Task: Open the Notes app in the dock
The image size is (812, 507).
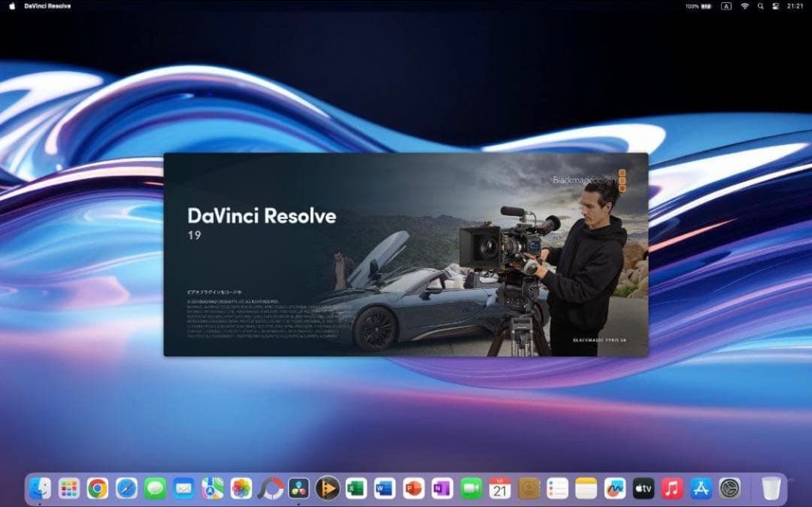Action: [x=586, y=488]
